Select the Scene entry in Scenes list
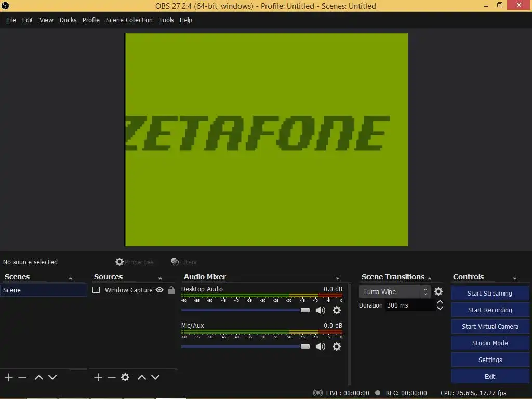The height and width of the screenshot is (399, 532). 44,290
